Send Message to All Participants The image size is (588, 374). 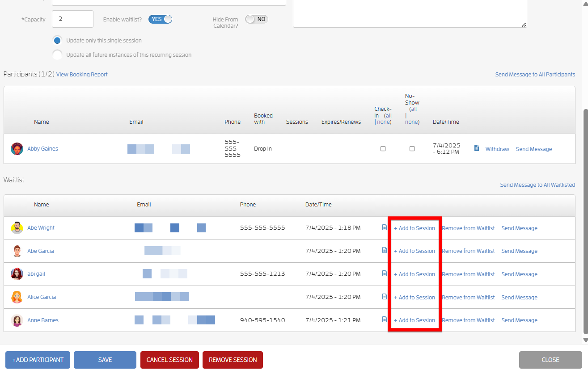(x=535, y=75)
